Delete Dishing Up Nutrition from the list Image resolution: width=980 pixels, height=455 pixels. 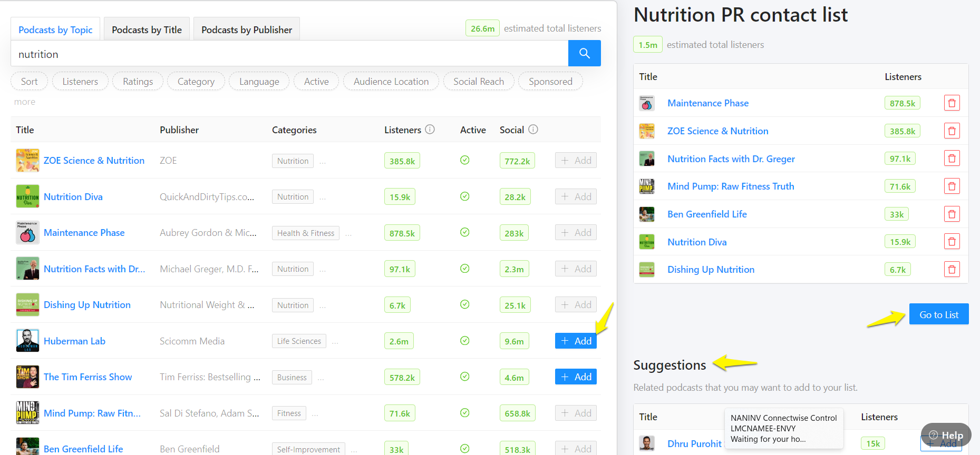coord(952,269)
